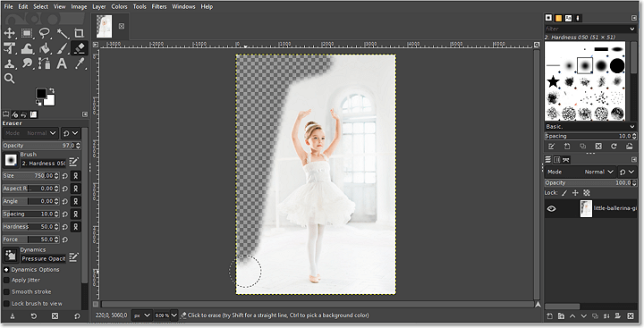This screenshot has width=644, height=328.
Task: Open the Layer menu
Action: click(99, 6)
